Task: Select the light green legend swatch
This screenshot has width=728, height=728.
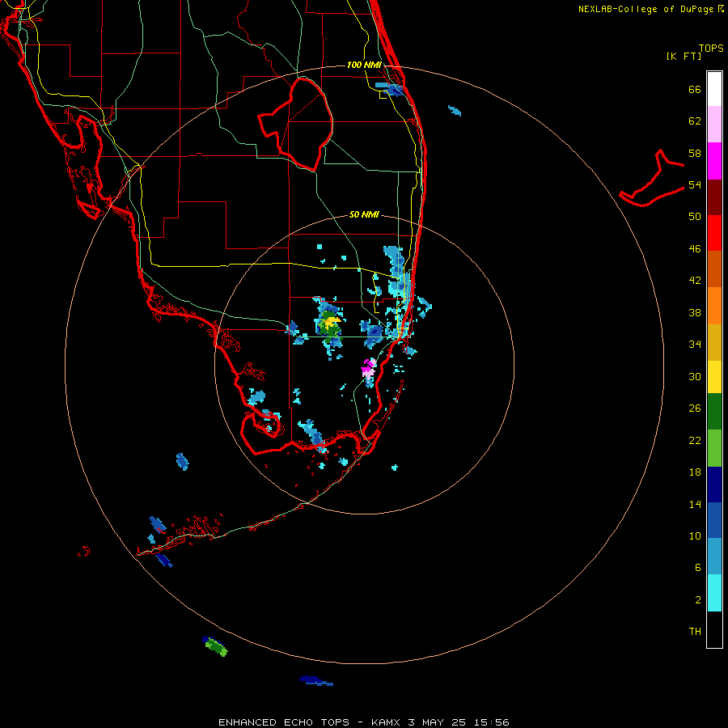Action: tap(714, 448)
